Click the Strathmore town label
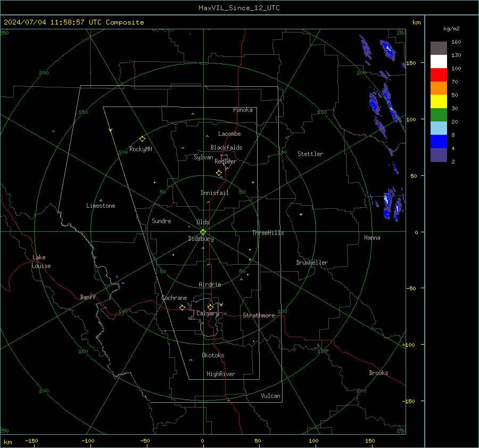The height and width of the screenshot is (448, 479). pos(259,315)
